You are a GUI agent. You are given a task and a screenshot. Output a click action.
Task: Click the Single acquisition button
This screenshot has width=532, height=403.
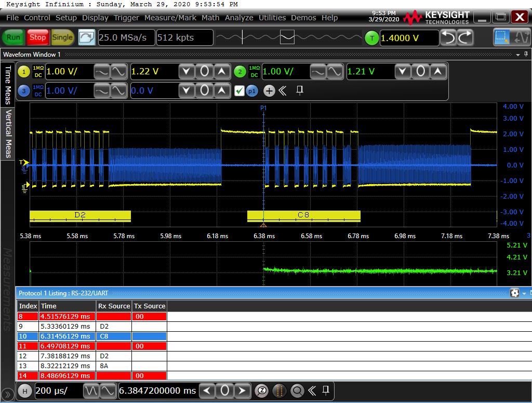tap(62, 37)
